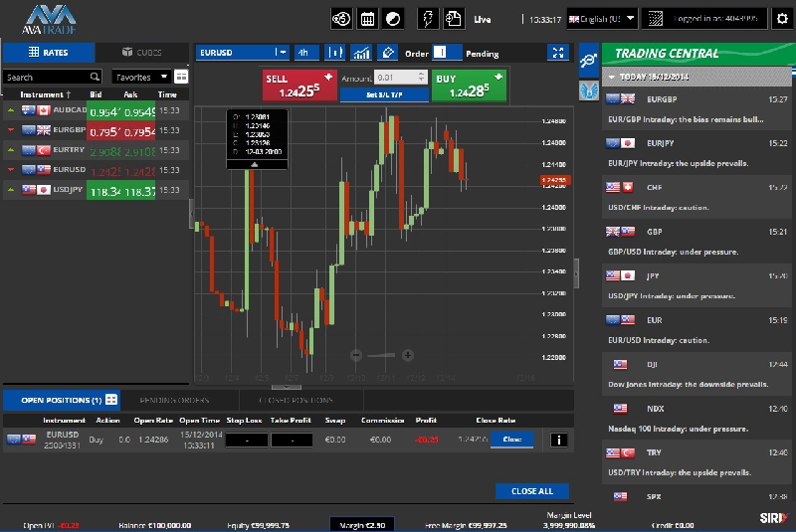Open the settings gear icon
Image resolution: width=796 pixels, height=532 pixels.
(x=782, y=19)
